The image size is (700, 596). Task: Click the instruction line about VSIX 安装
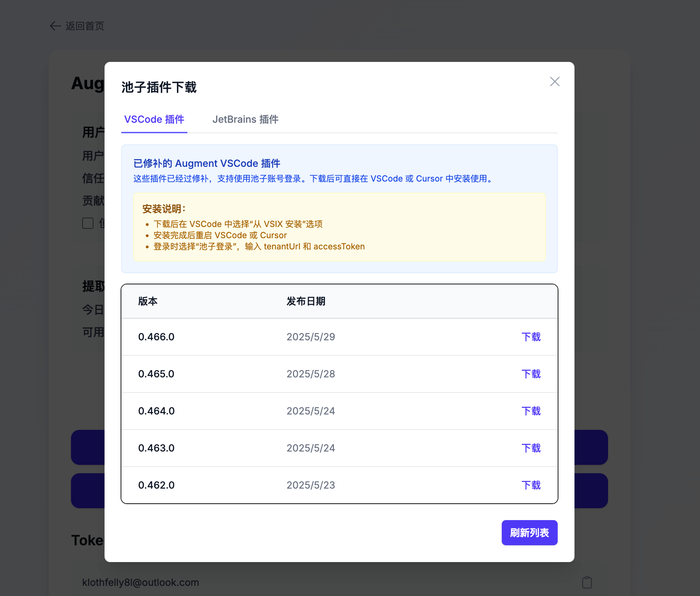pyautogui.click(x=238, y=224)
